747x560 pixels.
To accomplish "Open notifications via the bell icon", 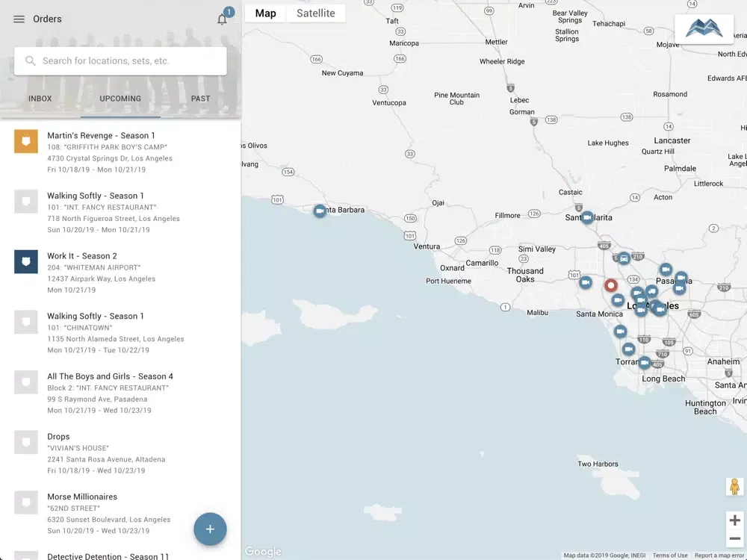I will tap(222, 19).
